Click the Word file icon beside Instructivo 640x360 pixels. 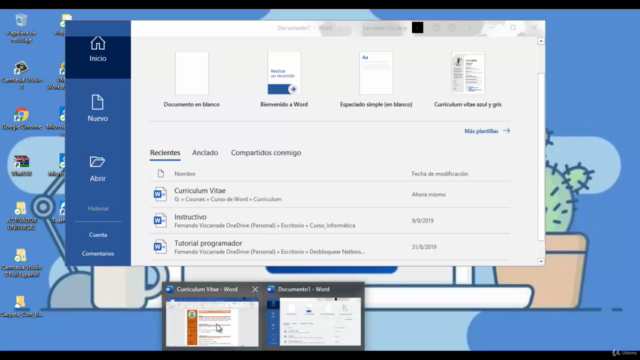point(160,220)
